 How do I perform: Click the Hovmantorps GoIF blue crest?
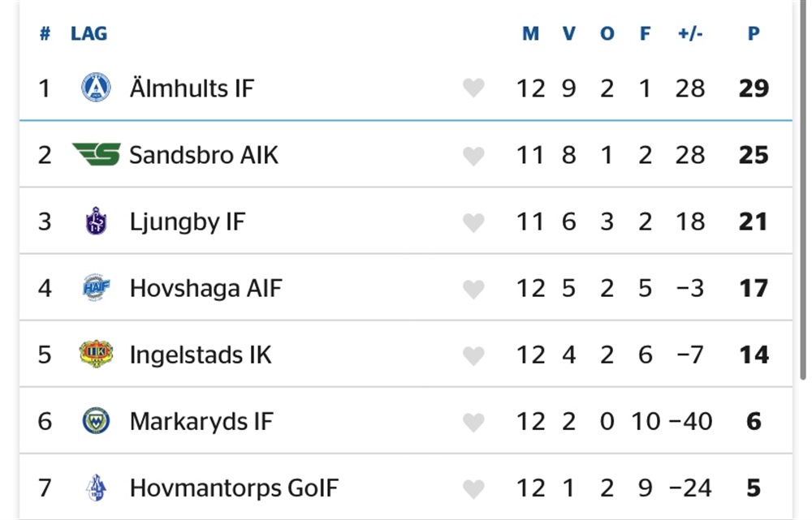tap(97, 488)
